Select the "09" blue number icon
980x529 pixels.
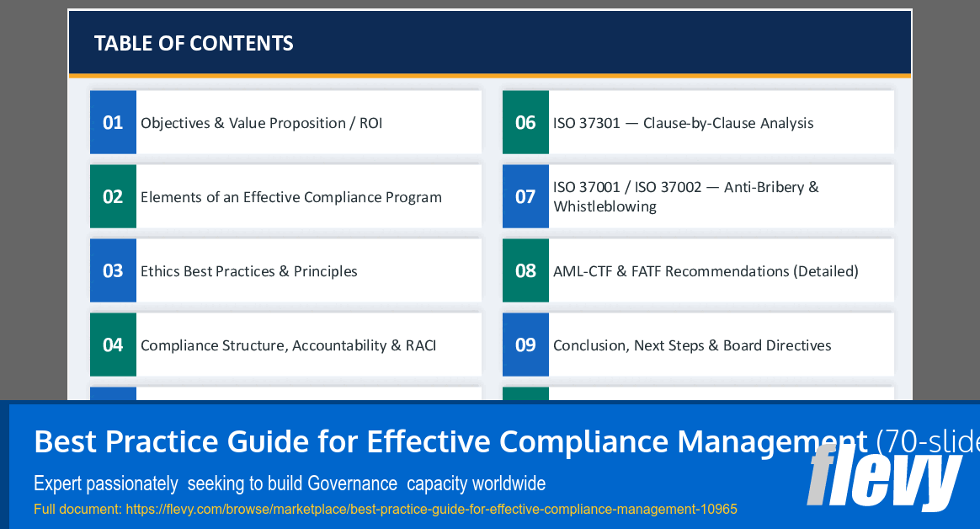(x=526, y=345)
